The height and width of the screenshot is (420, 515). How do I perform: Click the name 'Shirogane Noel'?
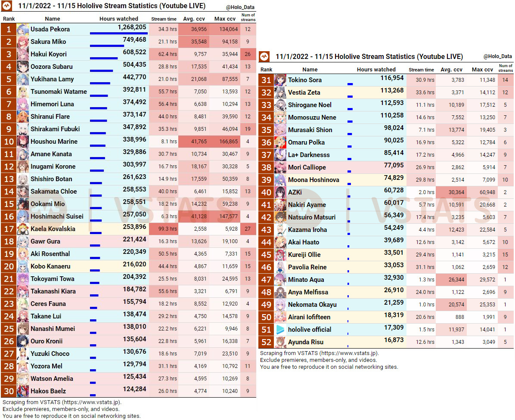310,105
